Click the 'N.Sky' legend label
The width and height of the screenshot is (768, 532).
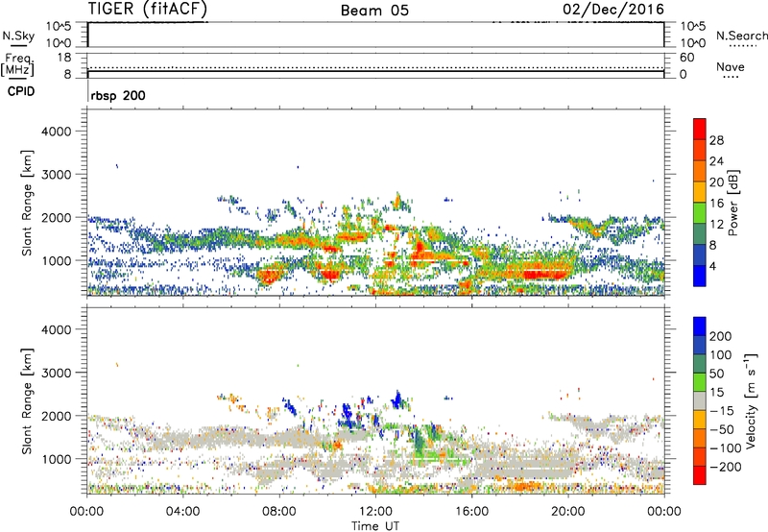[x=18, y=36]
